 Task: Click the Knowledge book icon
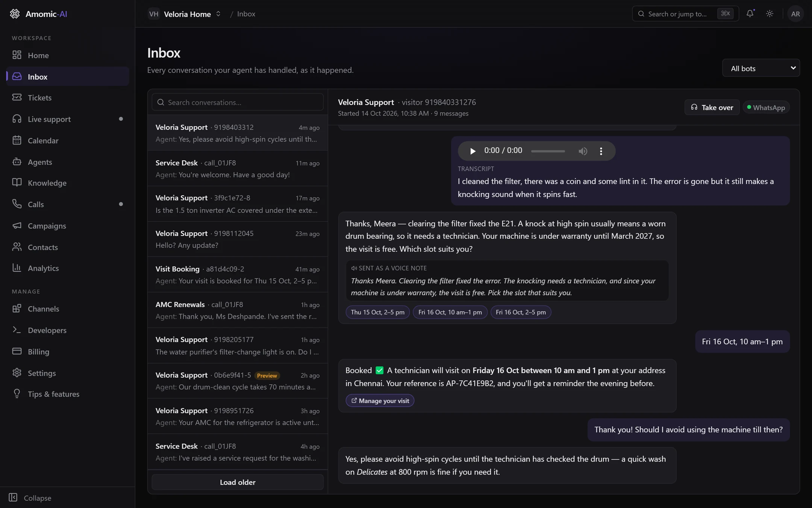pos(17,183)
